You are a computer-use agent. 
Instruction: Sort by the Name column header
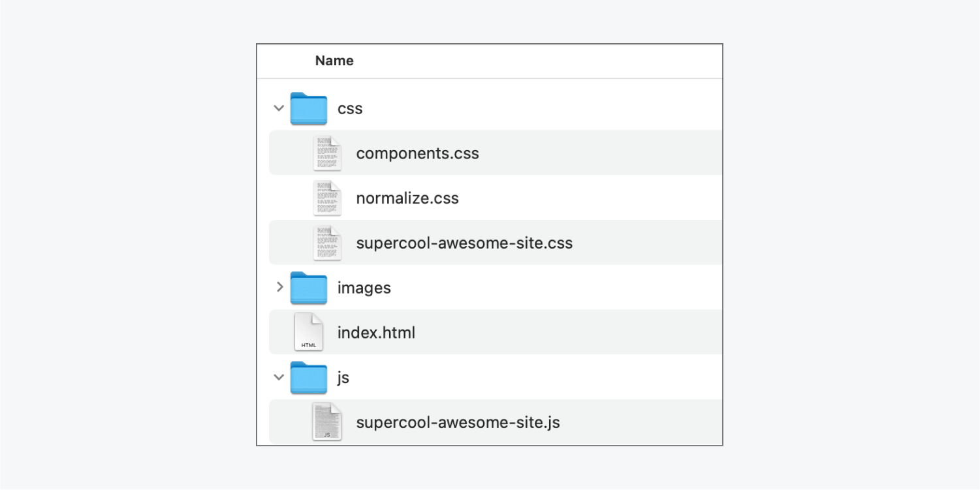click(334, 61)
